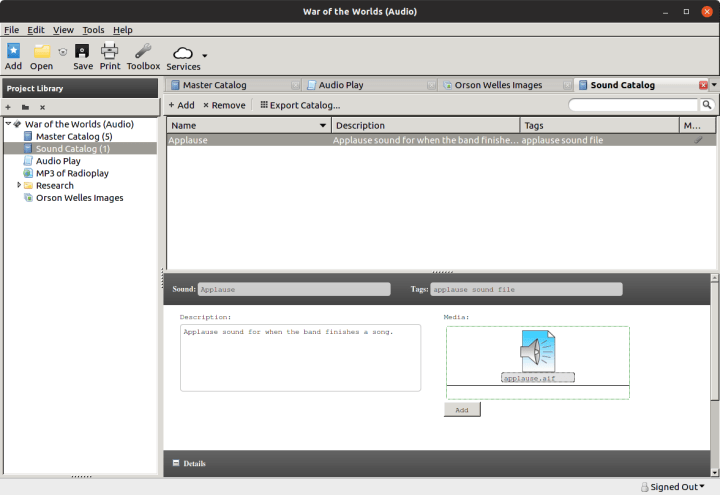Click the Services cloud icon

[183, 58]
